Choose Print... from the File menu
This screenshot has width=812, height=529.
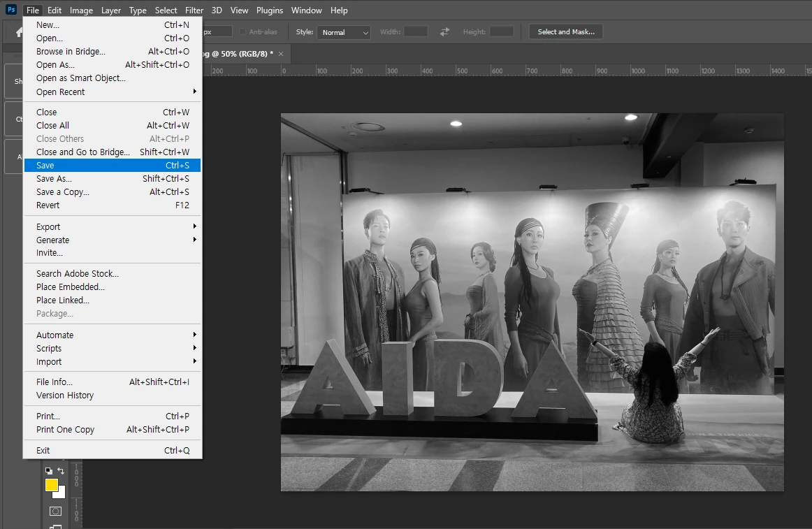coord(113,416)
